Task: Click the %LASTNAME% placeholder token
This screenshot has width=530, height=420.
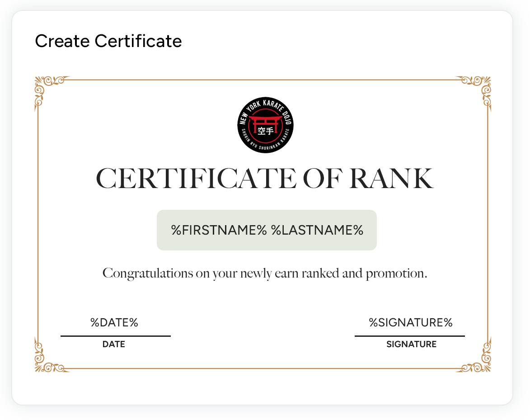Action: pos(317,230)
